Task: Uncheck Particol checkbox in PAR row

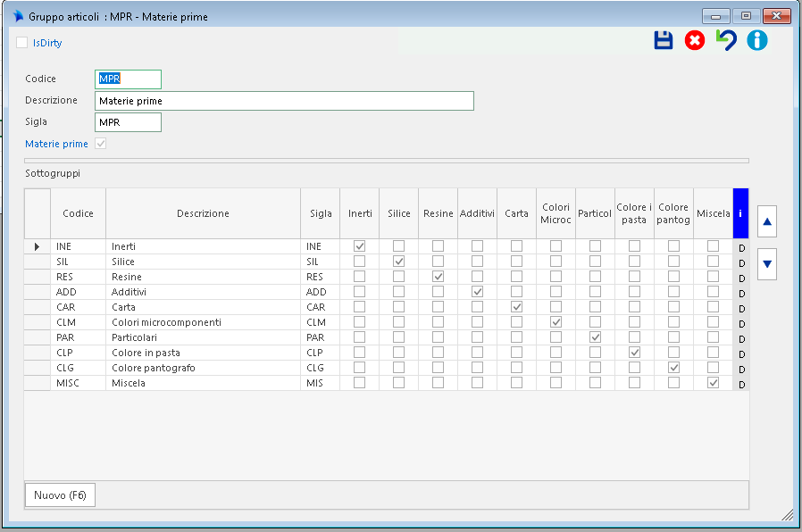Action: pyautogui.click(x=596, y=337)
